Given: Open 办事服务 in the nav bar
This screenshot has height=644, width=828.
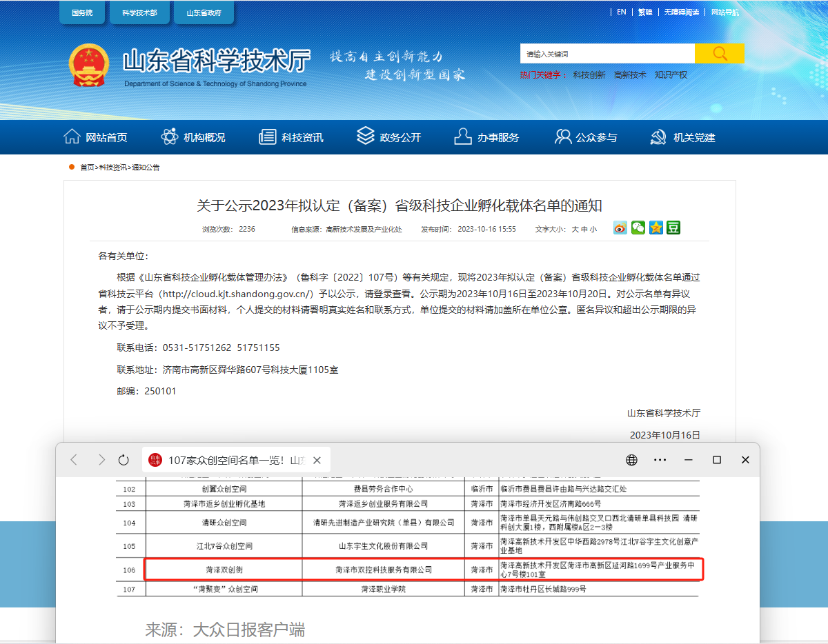Looking at the screenshot, I should click(x=486, y=137).
